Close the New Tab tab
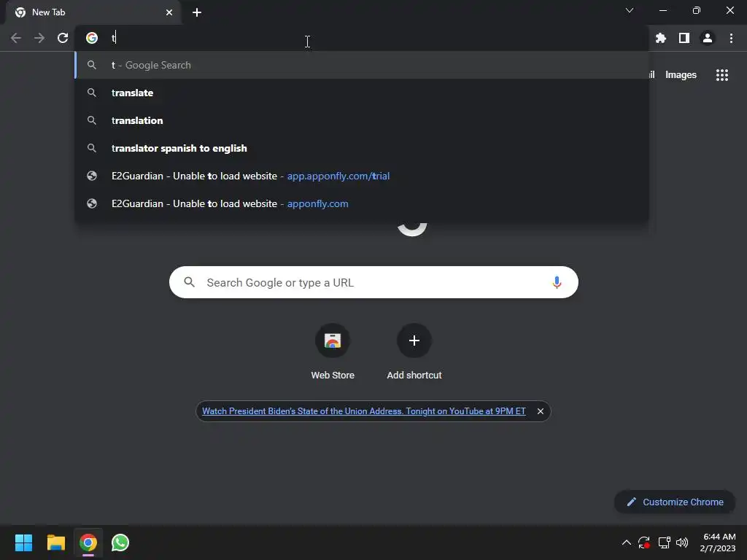Image resolution: width=747 pixels, height=560 pixels. (x=169, y=12)
